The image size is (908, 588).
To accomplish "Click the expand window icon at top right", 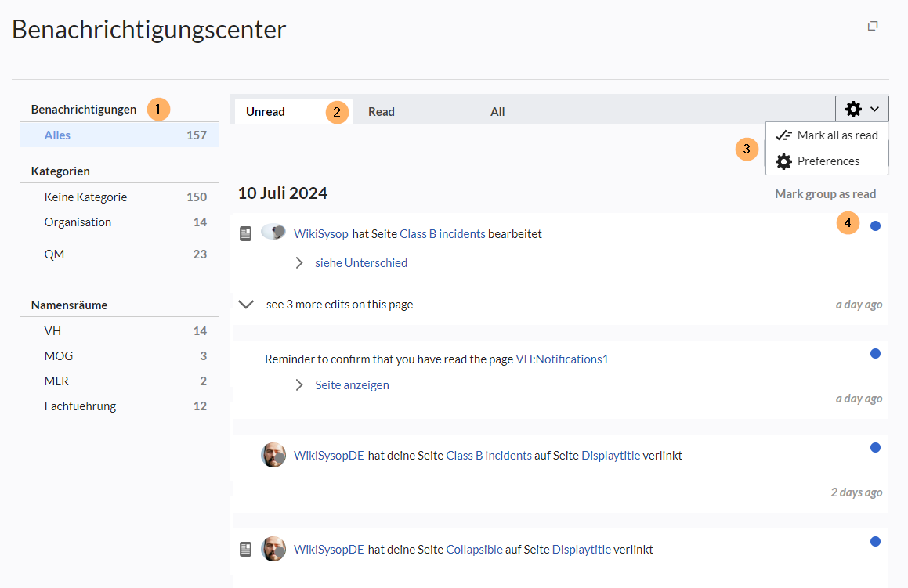I will pos(873,26).
